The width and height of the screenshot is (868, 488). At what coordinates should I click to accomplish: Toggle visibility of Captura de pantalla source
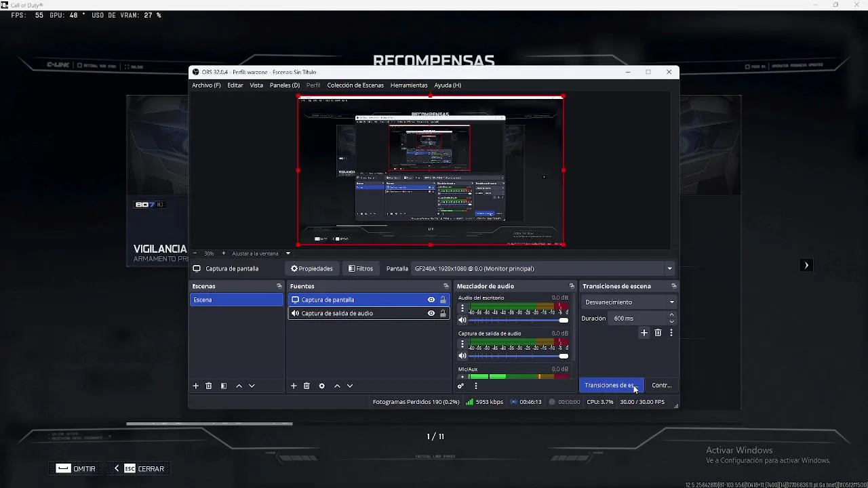(x=431, y=300)
